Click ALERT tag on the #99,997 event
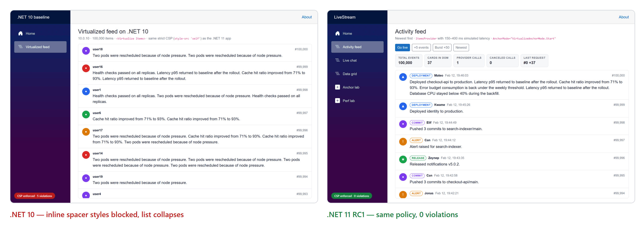This screenshot has width=644, height=229. pos(416,140)
